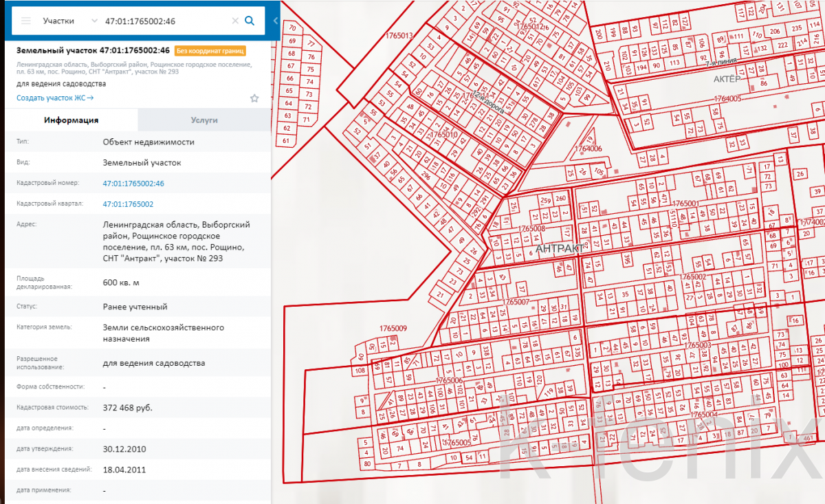This screenshot has width=825, height=504.
Task: Click quarter label 1765010 on the map
Action: tap(444, 135)
